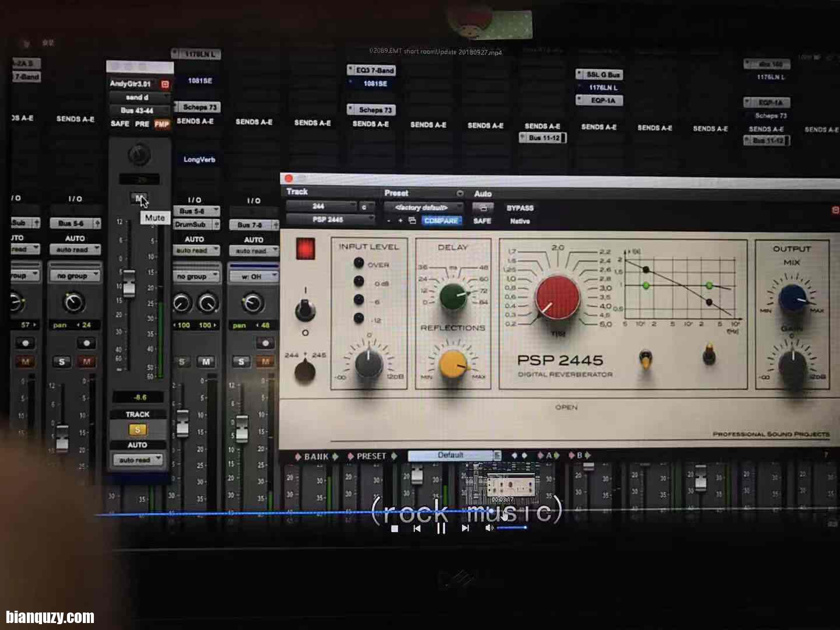This screenshot has width=840, height=630.
Task: Click the plus next-preset button
Action: (x=400, y=220)
